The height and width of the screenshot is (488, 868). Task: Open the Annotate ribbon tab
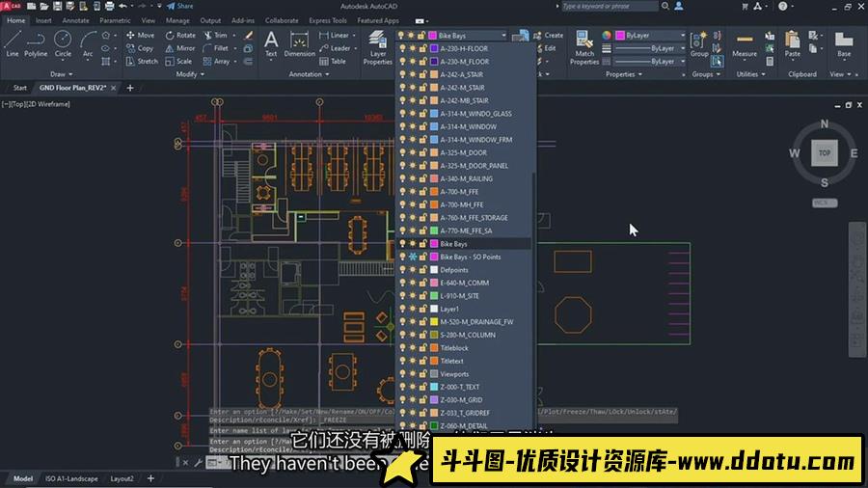(x=75, y=20)
